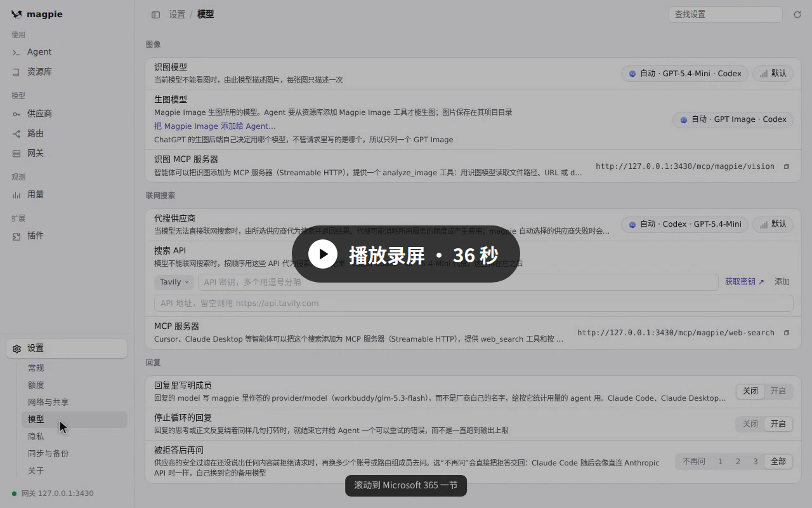
Task: Select 额度 settings subsection
Action: click(x=74, y=385)
